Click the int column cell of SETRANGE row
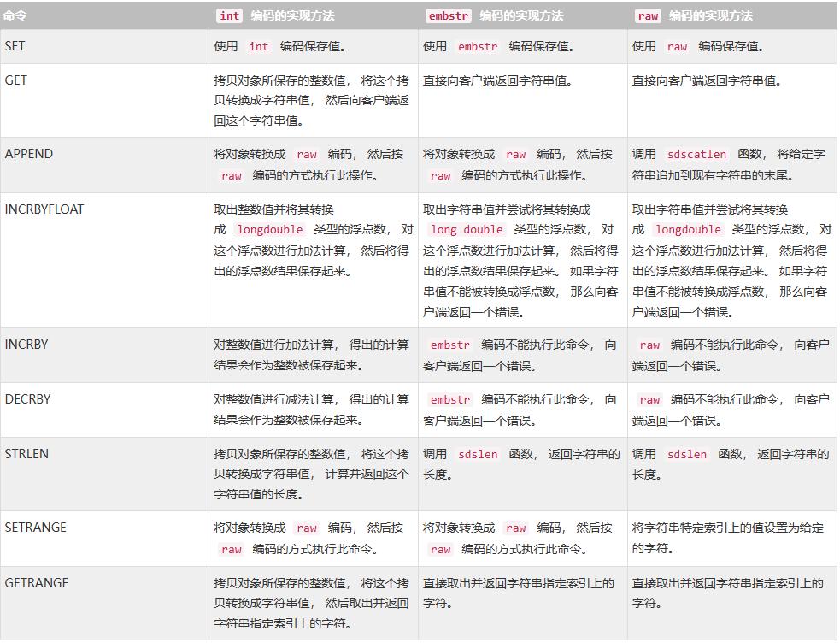The image size is (840, 643). 314,538
